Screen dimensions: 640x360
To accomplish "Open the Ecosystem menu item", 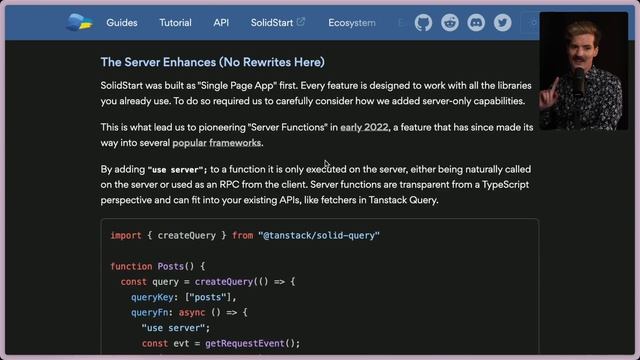I will coord(352,23).
